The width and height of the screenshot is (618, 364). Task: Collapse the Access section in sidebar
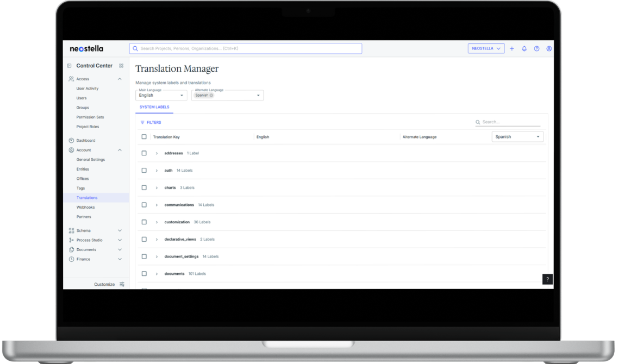[x=120, y=79]
